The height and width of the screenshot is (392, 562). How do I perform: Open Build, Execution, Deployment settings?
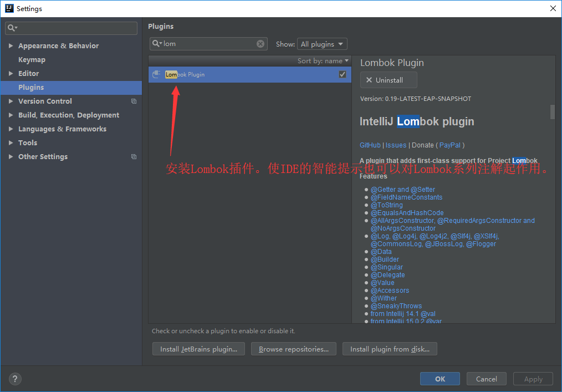69,115
